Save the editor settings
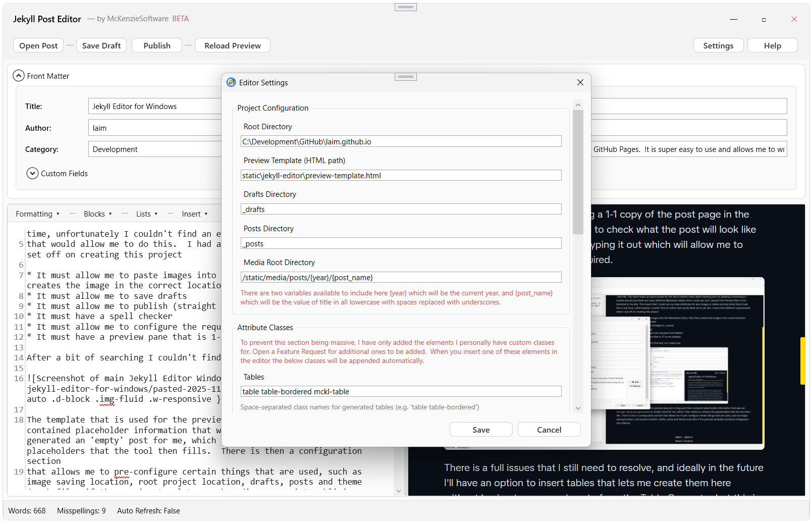 (480, 429)
